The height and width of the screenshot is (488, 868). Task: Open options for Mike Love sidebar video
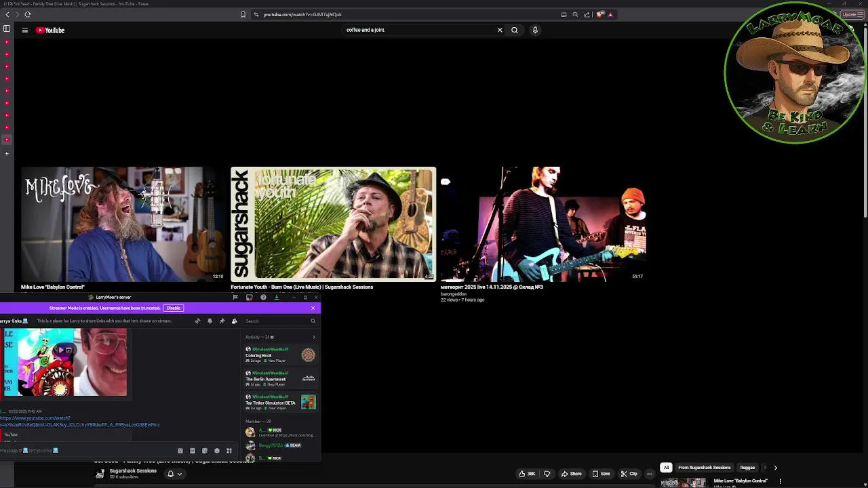click(780, 481)
